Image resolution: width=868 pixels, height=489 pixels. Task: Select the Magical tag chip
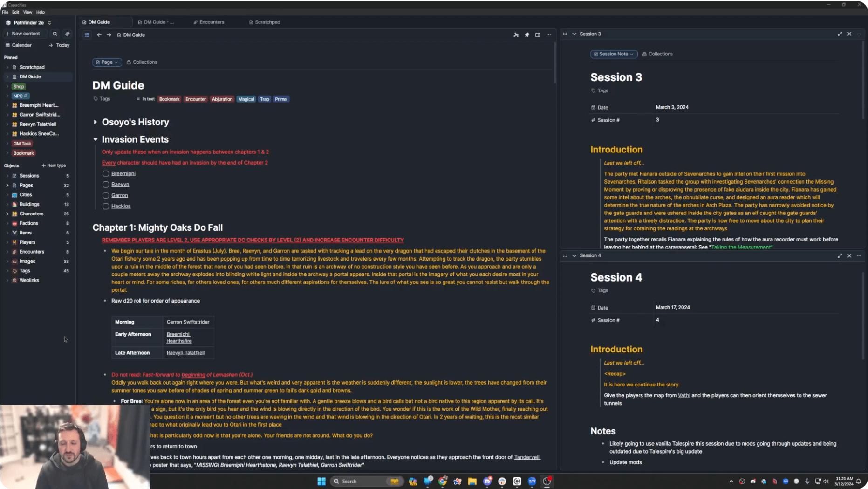click(246, 99)
